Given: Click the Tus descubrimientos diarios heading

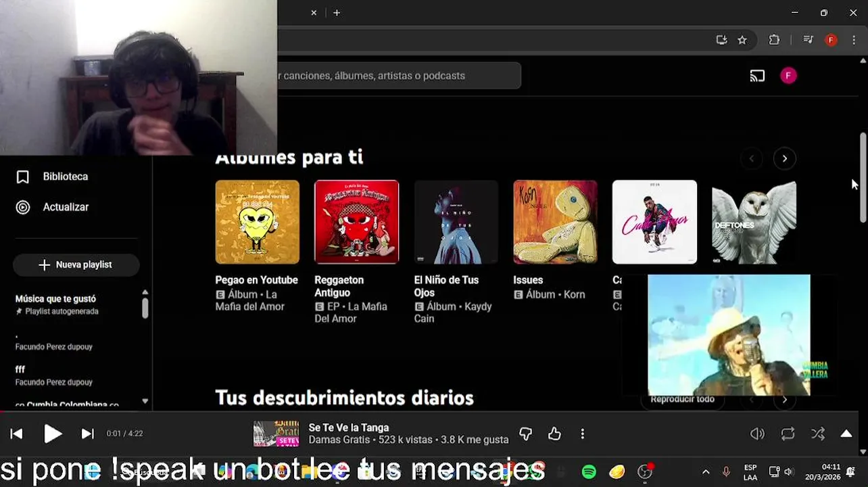Looking at the screenshot, I should tap(344, 398).
